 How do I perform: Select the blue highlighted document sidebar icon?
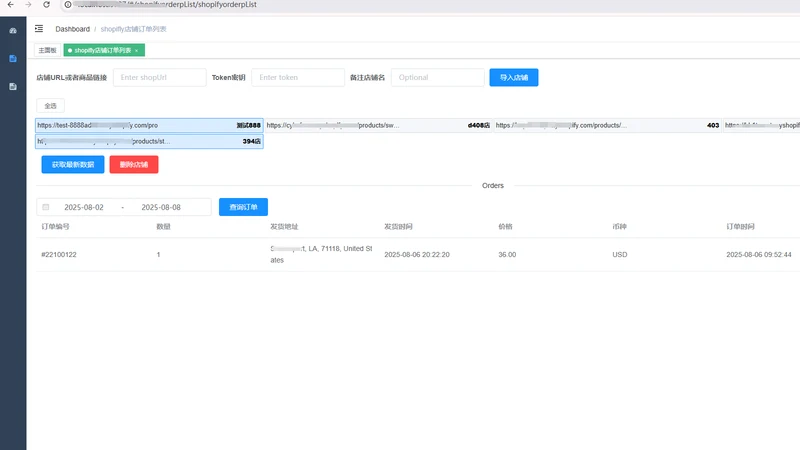tap(13, 59)
